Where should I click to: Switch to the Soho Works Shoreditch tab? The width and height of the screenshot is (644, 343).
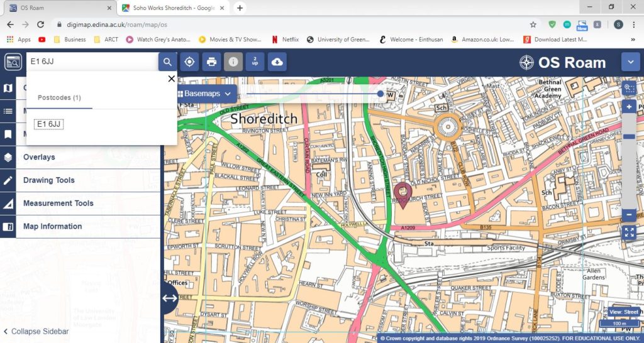pos(173,8)
